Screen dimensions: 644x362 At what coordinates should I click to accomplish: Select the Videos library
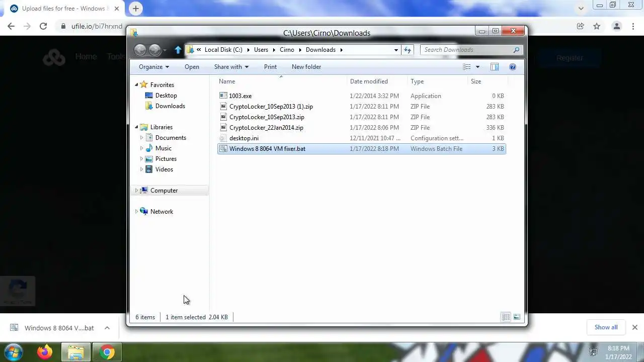point(164,169)
